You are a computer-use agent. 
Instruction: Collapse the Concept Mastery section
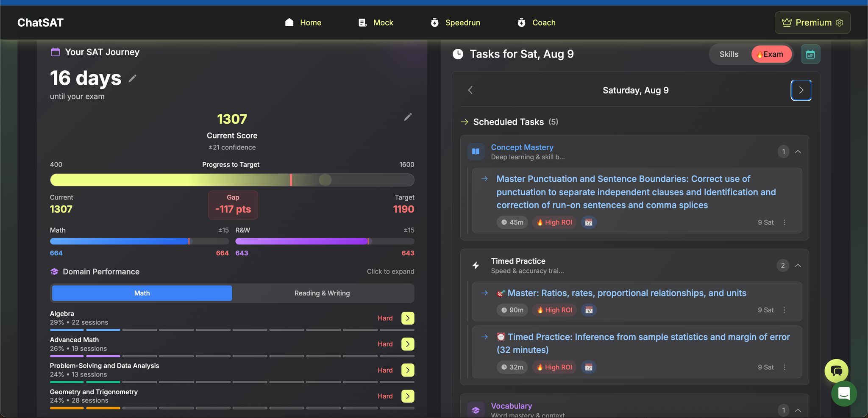coord(798,152)
